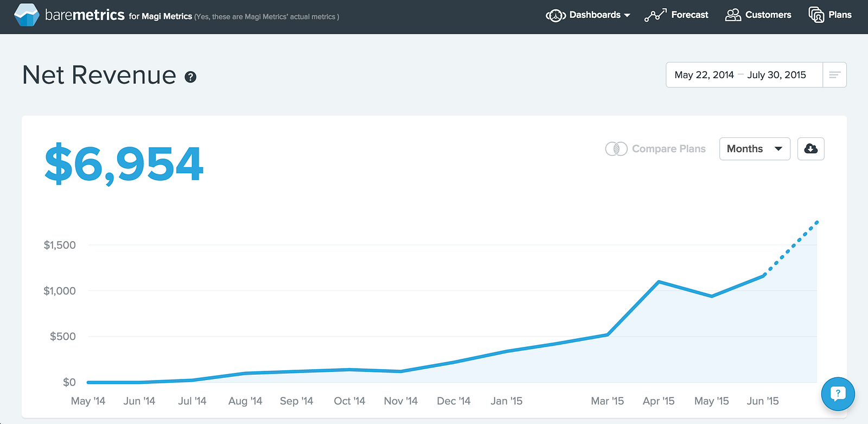
Task: Go to the Forecast page
Action: tap(690, 15)
